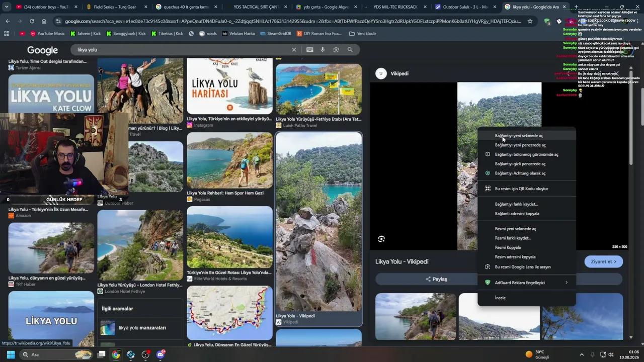
Task: Choose 'Resmi Kopyala' in context menu
Action: [527, 247]
